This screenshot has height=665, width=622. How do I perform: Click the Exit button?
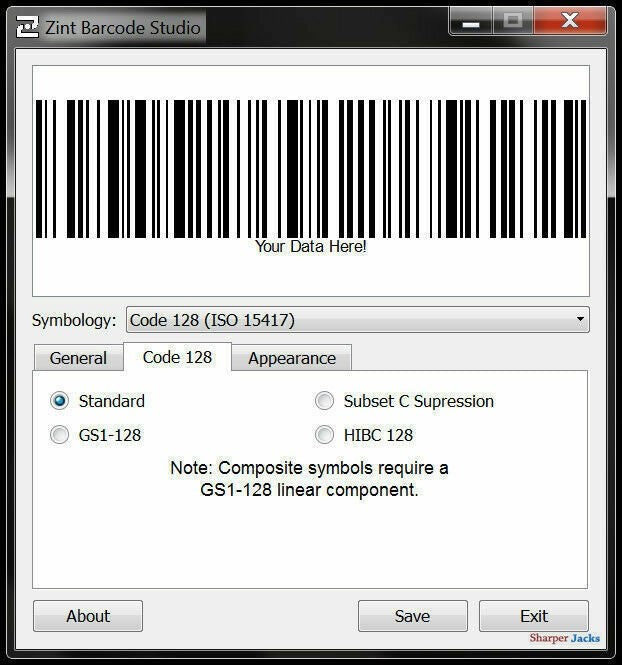click(534, 616)
